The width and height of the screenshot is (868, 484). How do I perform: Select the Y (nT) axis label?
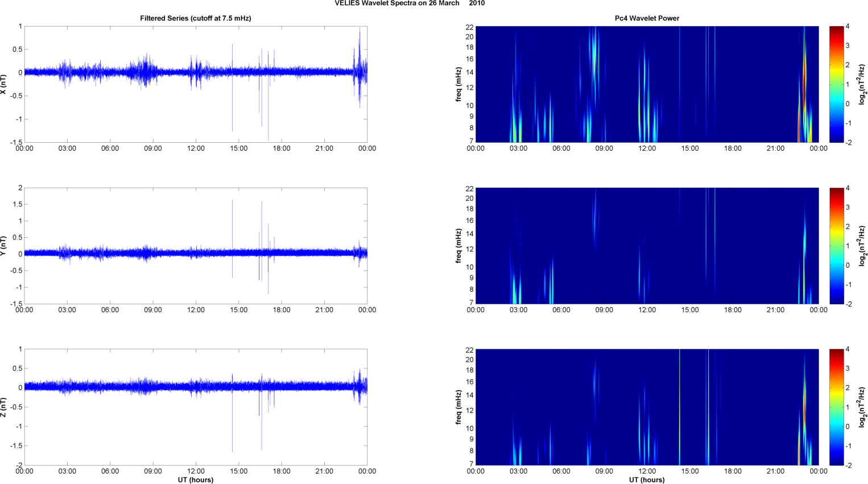point(3,246)
